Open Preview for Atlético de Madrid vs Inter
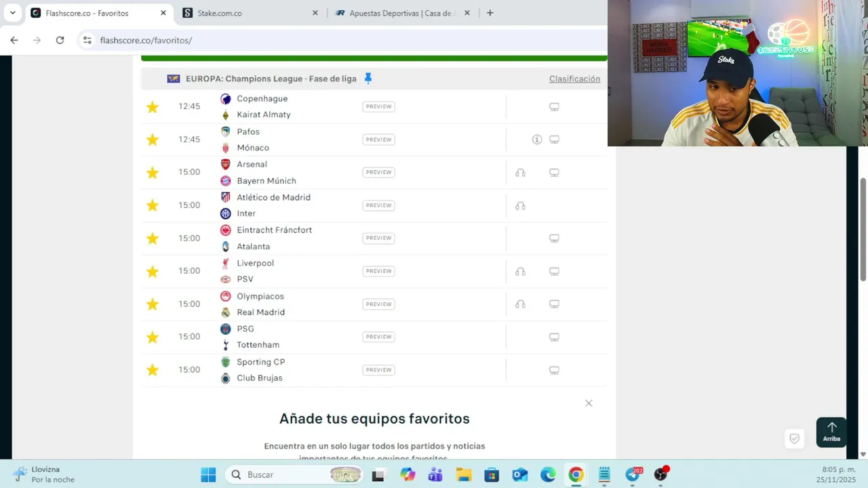The image size is (868, 488). click(x=378, y=205)
